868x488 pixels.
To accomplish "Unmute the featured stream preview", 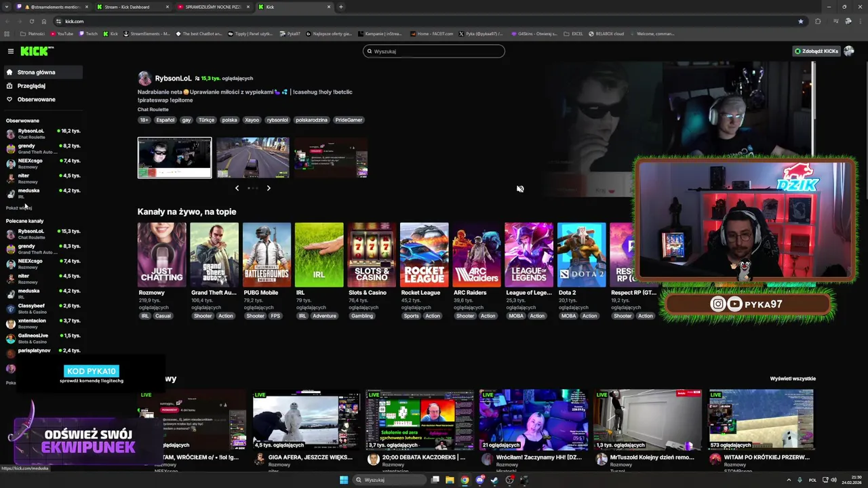I will (x=520, y=189).
